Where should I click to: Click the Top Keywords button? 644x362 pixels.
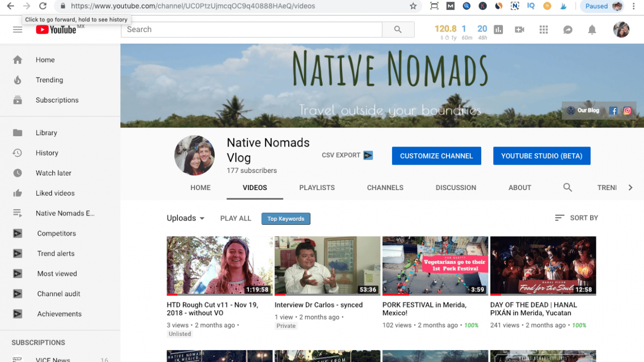[x=286, y=219]
